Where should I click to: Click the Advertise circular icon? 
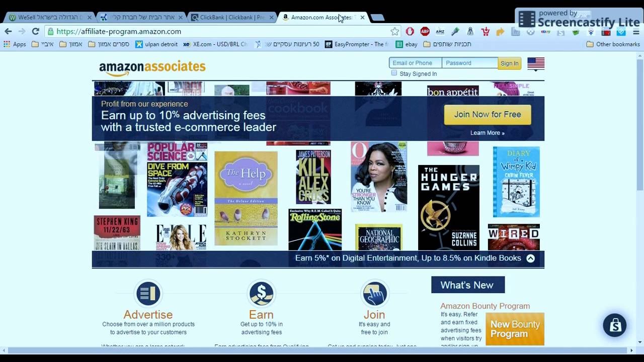[x=148, y=293]
